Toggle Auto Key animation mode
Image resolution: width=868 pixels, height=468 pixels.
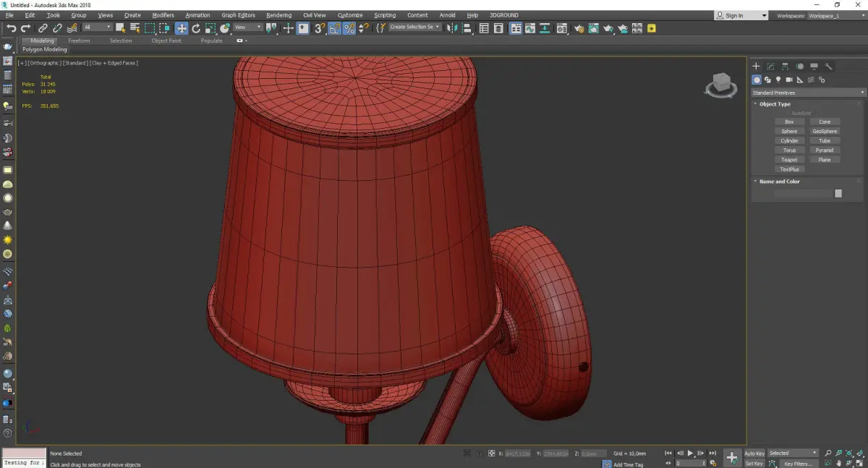(754, 454)
